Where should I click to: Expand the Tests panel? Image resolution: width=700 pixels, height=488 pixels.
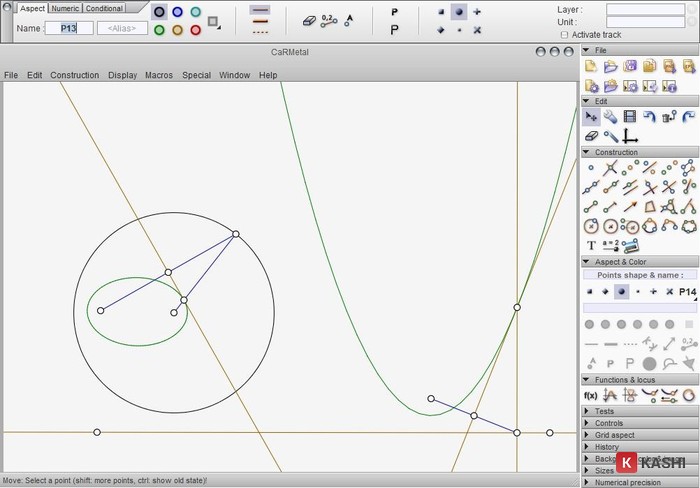(604, 411)
